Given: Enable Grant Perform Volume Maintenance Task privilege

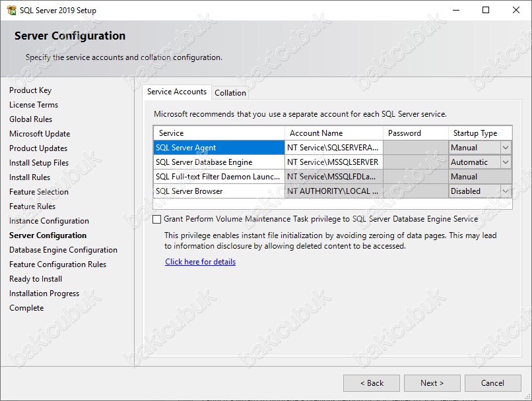Looking at the screenshot, I should point(156,219).
